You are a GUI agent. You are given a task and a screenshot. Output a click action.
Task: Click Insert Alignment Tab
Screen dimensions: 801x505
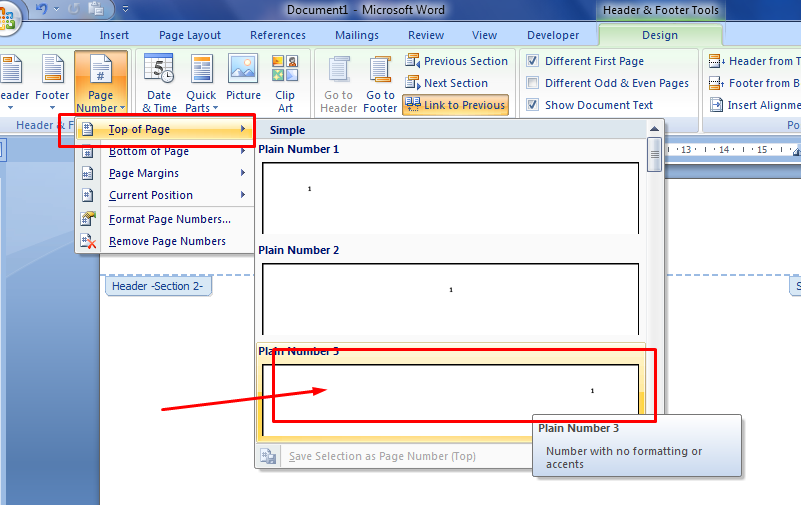tap(755, 105)
